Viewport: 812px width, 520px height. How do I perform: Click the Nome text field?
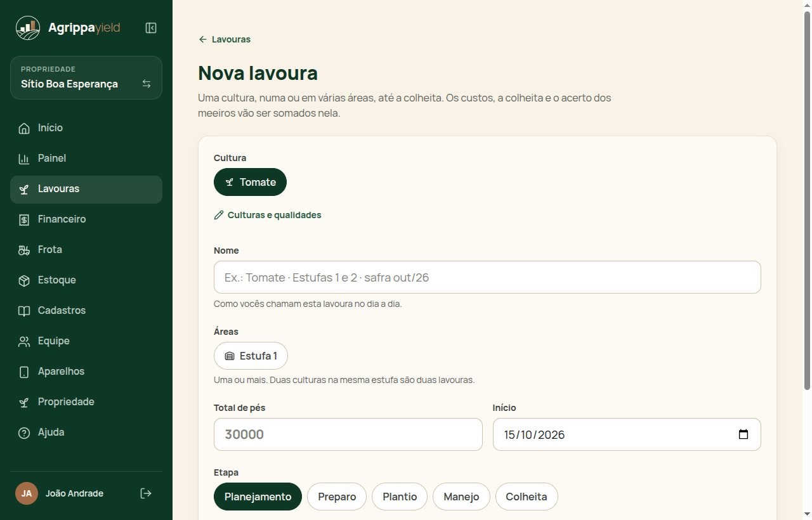487,277
